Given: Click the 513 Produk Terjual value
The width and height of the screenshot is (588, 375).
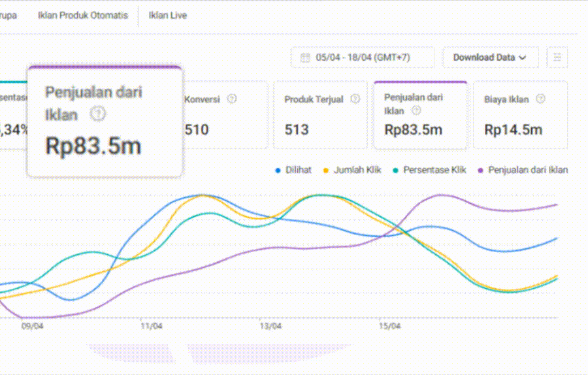Looking at the screenshot, I should click(297, 130).
